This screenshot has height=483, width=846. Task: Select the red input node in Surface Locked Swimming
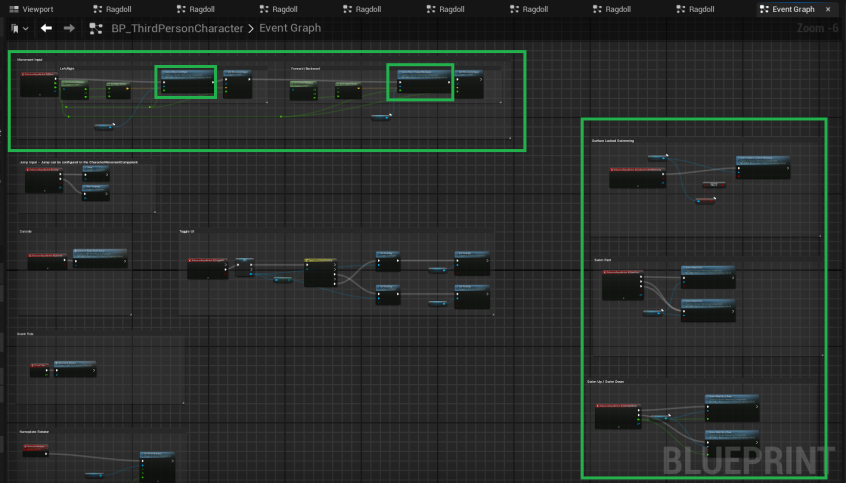click(637, 178)
